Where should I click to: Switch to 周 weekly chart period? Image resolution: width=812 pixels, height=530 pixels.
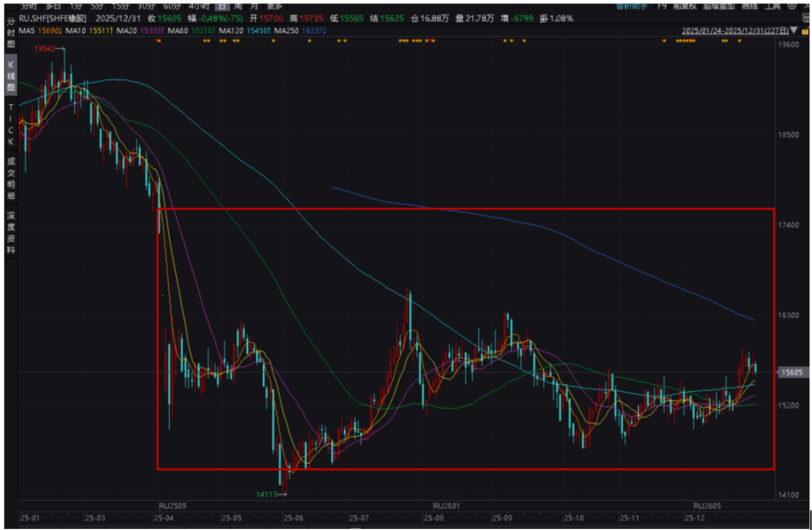(x=238, y=5)
